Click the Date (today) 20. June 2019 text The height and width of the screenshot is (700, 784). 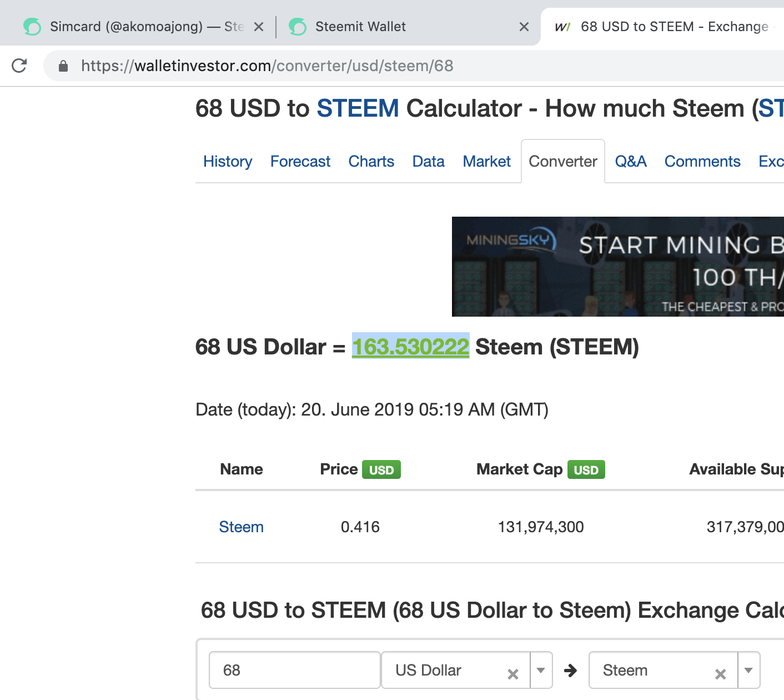coord(372,410)
